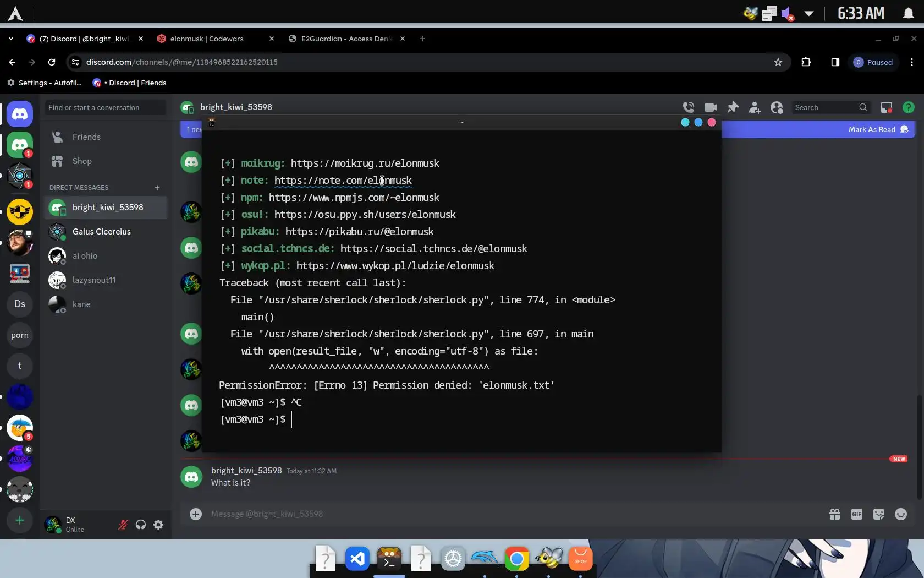Viewport: 924px width, 578px height.
Task: Create a new direct message
Action: 157,188
